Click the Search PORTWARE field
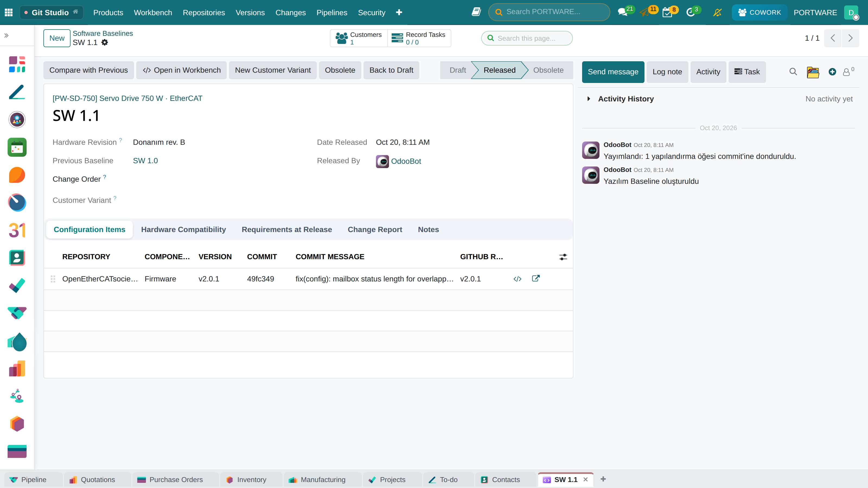 point(549,12)
